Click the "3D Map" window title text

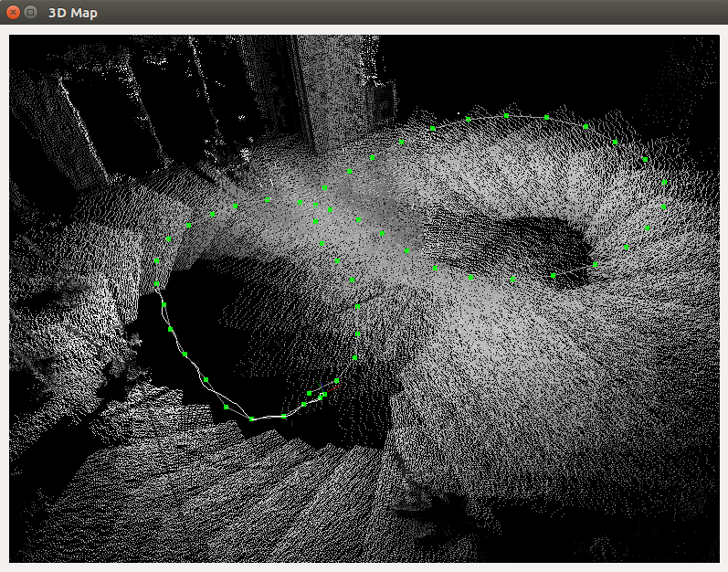click(x=73, y=13)
